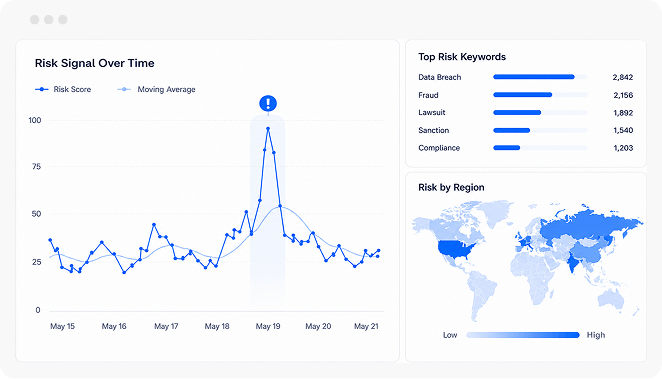Click the 100 y-axis value
This screenshot has width=662, height=379.
35,120
